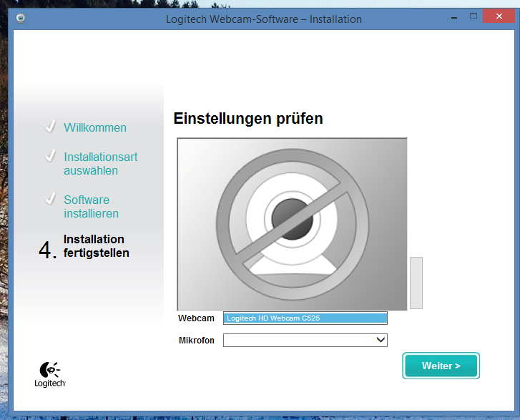Click the webcam icon in the title bar

[21, 19]
